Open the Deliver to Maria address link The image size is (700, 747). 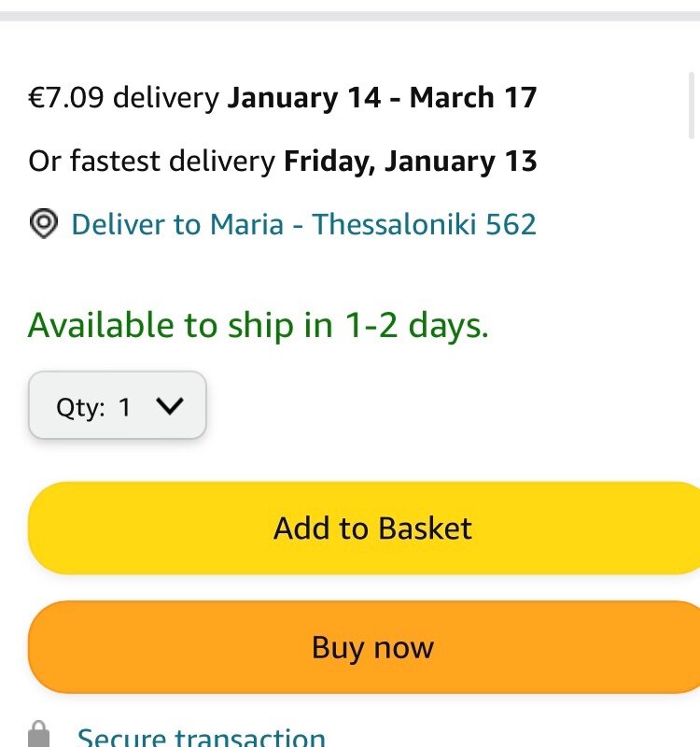(x=304, y=224)
